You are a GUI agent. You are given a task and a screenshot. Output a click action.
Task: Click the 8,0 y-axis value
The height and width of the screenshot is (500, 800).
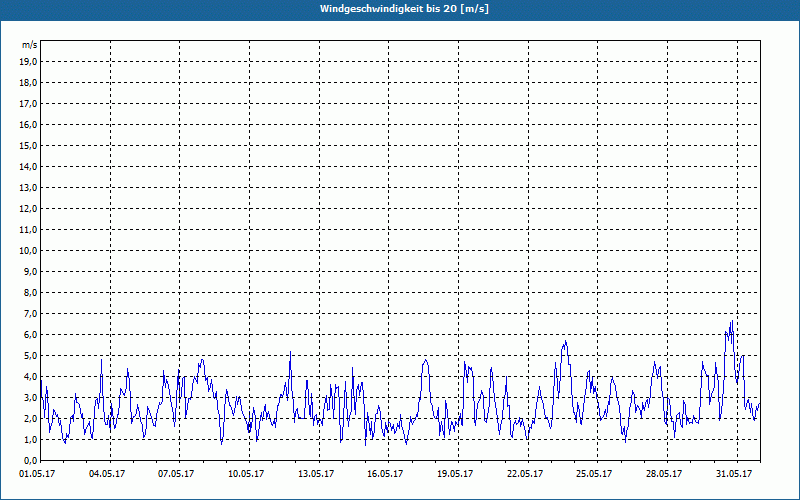tap(30, 292)
